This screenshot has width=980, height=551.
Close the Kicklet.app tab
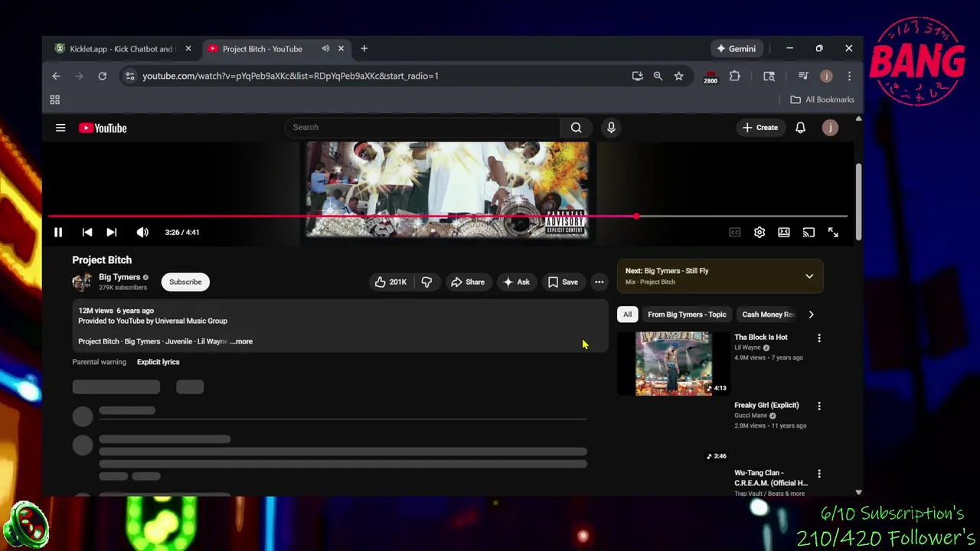(x=188, y=49)
